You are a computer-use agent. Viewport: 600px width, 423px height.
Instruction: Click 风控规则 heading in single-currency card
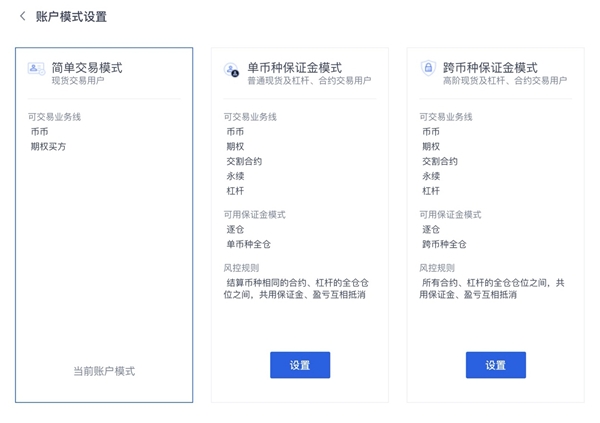pos(241,268)
